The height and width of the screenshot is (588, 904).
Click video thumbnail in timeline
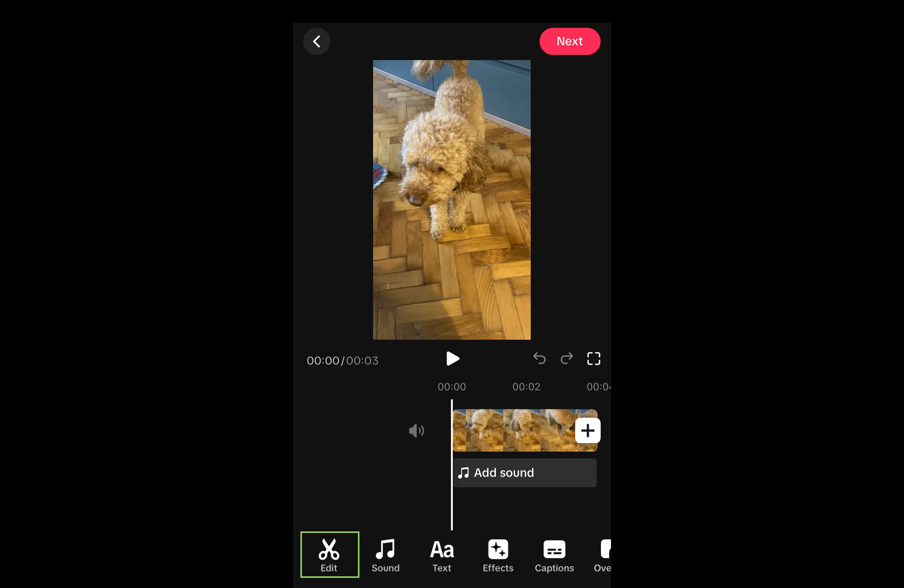point(514,431)
